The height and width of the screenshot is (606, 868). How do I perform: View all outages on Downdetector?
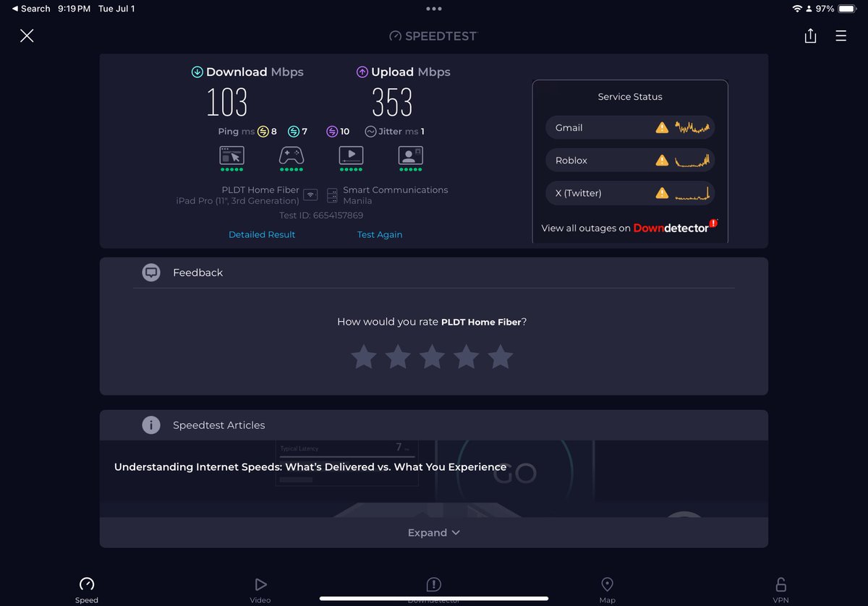point(629,228)
